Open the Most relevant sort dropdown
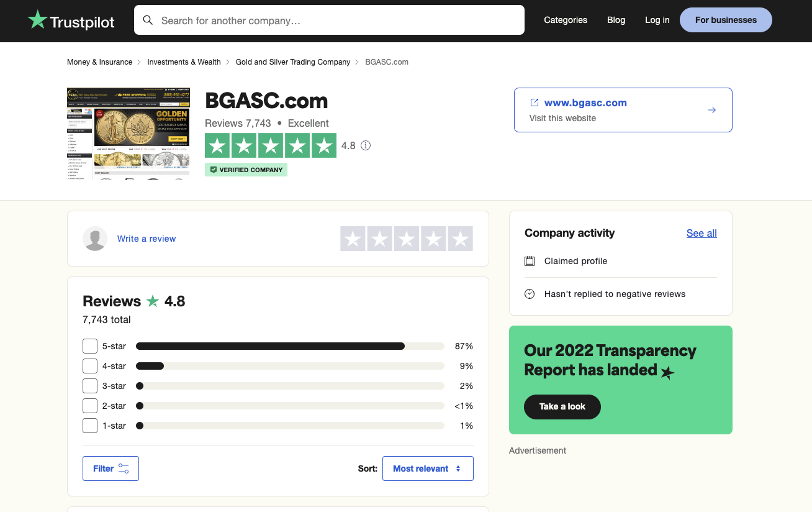 click(428, 469)
